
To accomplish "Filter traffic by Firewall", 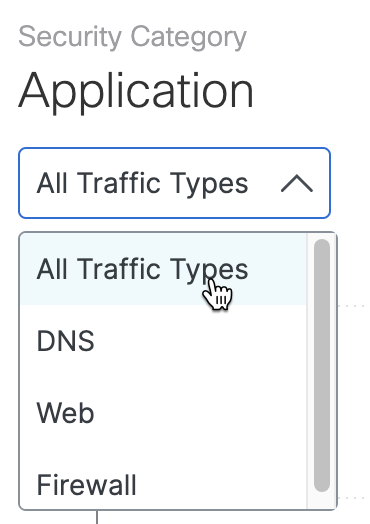I will pyautogui.click(x=163, y=485).
